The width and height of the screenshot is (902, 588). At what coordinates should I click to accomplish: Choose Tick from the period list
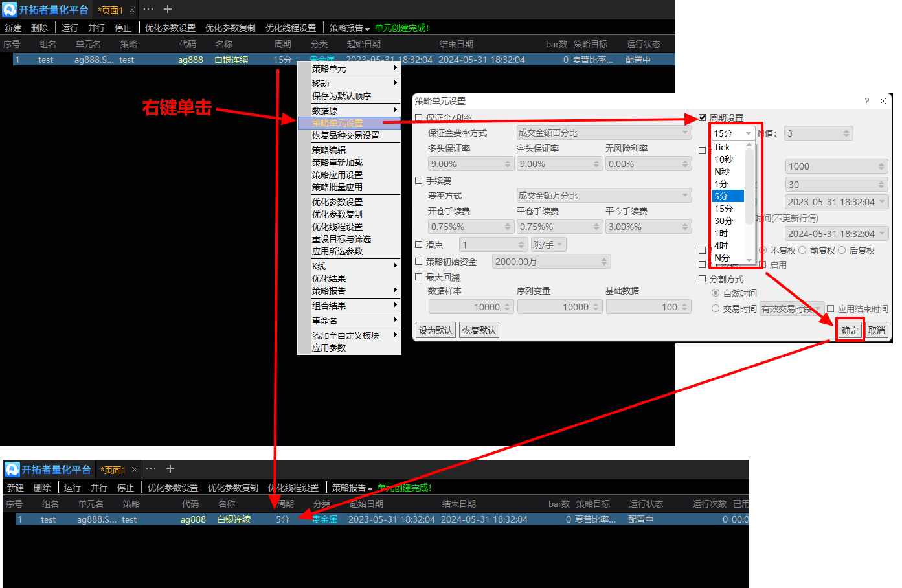click(728, 147)
